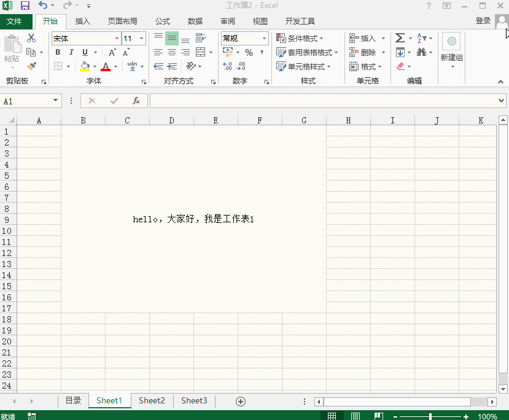Image resolution: width=509 pixels, height=420 pixels.
Task: Click the text orientation icon
Action: tap(190, 66)
